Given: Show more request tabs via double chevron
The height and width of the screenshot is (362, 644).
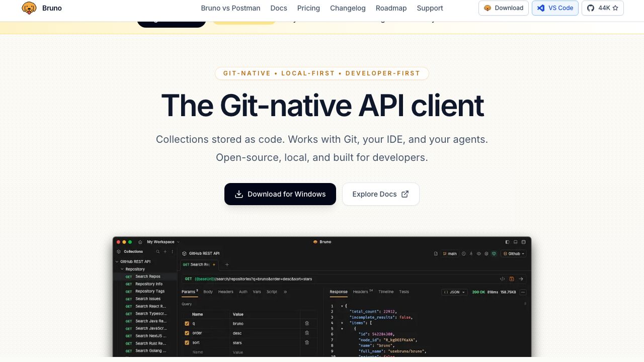Looking at the screenshot, I should (285, 292).
